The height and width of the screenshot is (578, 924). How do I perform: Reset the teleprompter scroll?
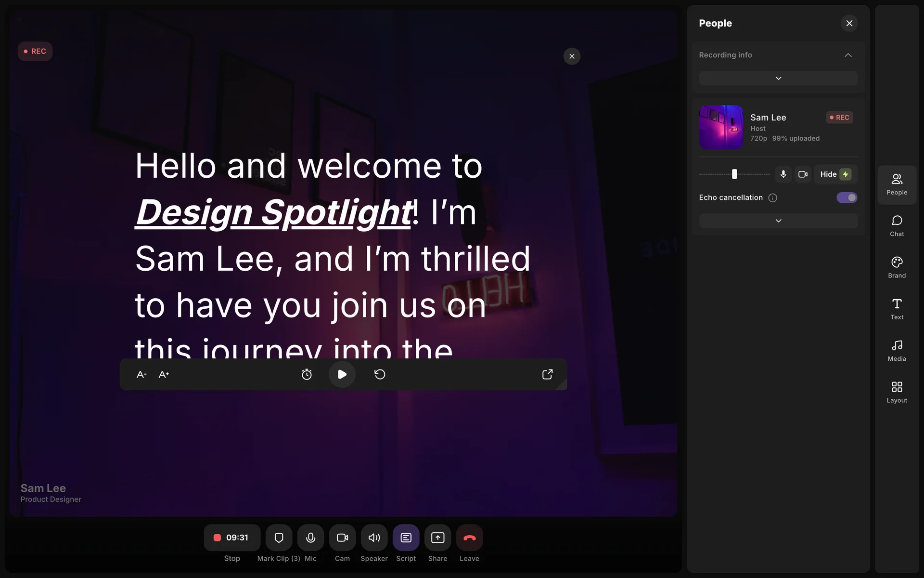(380, 374)
